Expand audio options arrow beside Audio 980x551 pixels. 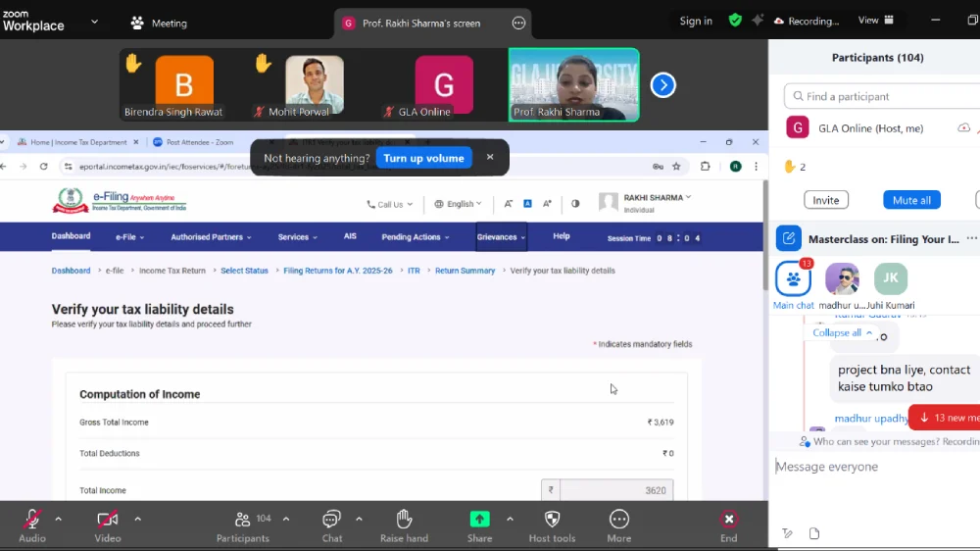click(58, 519)
